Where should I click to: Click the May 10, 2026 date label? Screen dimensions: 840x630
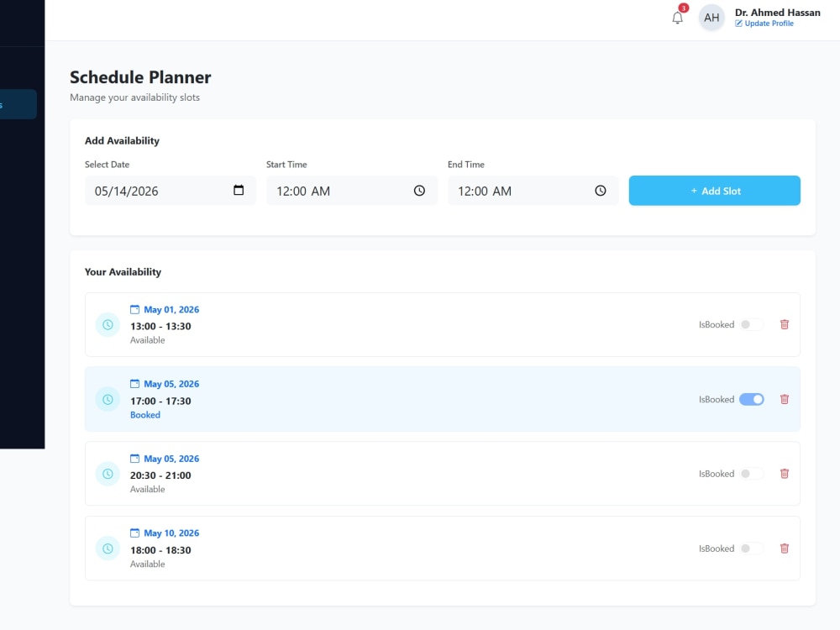click(x=171, y=533)
